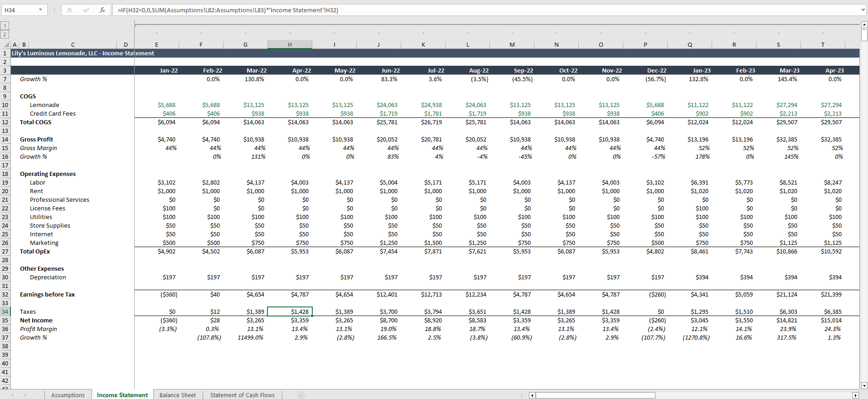868x399 pixels.
Task: Expand the formula bar with chevron
Action: tap(863, 10)
